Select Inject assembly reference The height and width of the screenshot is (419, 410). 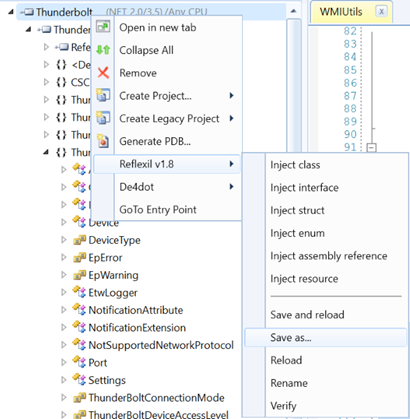[x=329, y=256]
